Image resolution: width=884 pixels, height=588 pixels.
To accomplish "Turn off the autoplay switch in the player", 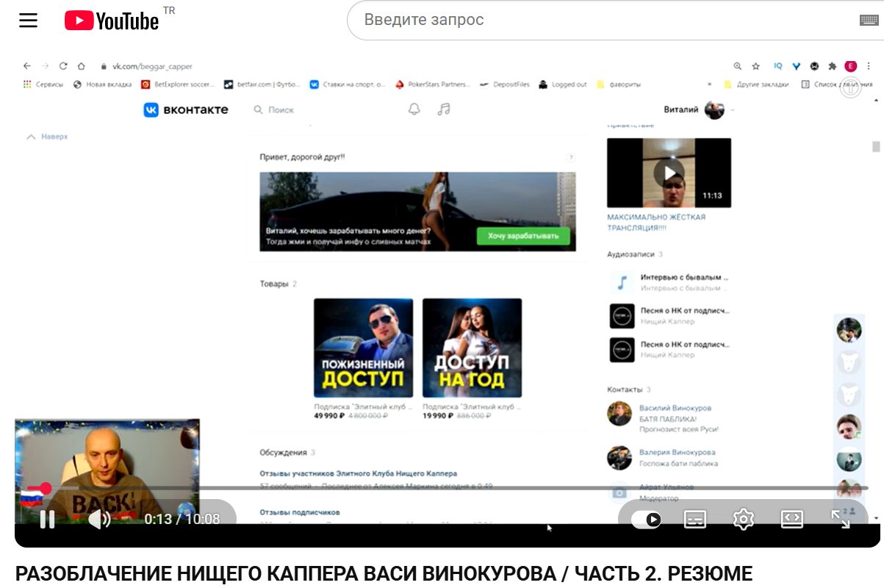I will coord(646,519).
